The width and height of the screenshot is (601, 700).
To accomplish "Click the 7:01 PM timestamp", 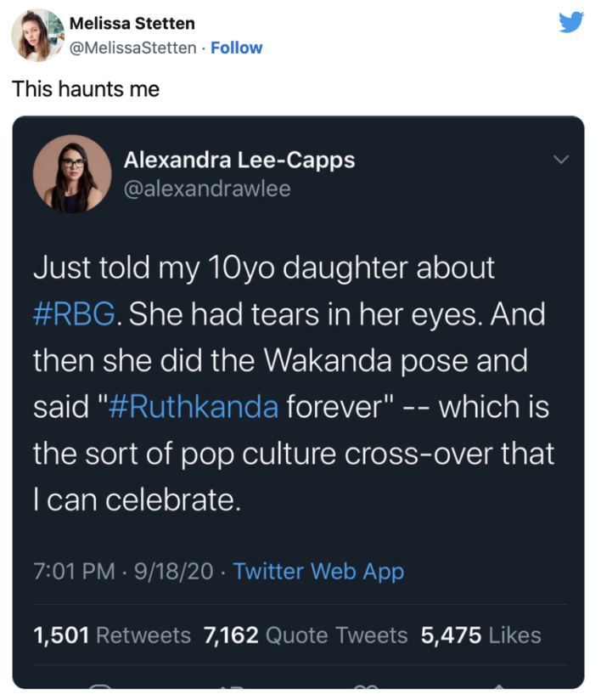I will (x=65, y=572).
